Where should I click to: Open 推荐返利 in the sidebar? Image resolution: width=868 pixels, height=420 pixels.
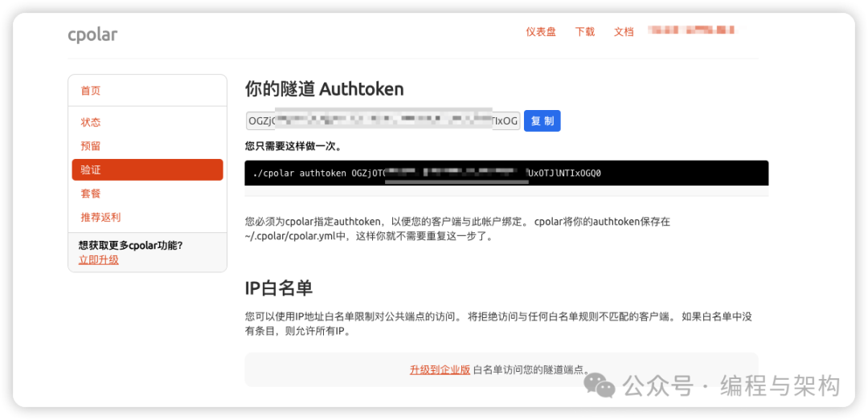point(100,218)
